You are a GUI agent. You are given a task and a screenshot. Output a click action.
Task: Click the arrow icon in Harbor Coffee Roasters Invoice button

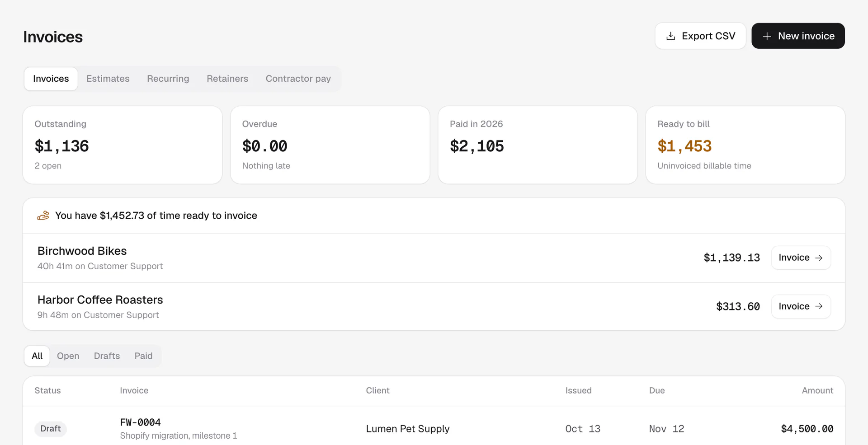819,306
